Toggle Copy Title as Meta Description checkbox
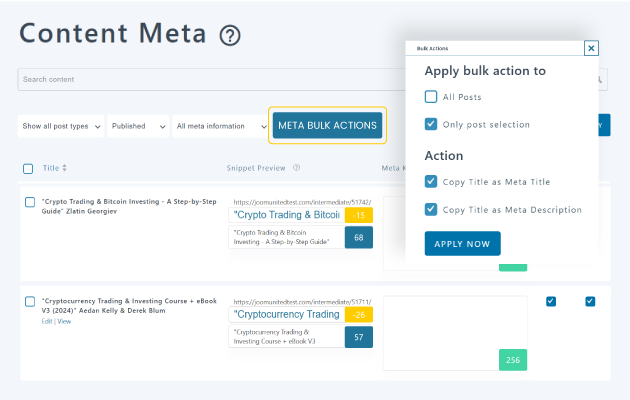 tap(431, 210)
